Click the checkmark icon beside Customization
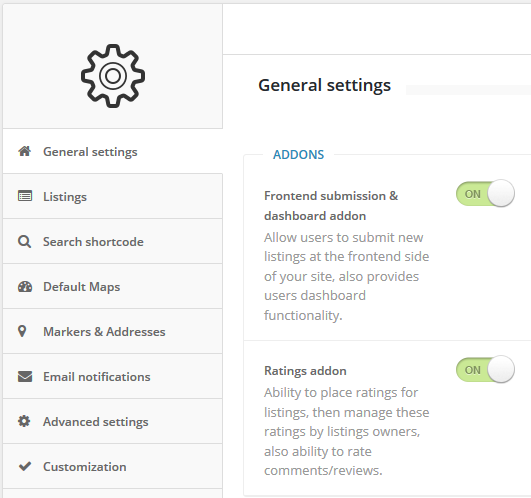Screen dimensions: 531x498 (x=25, y=466)
